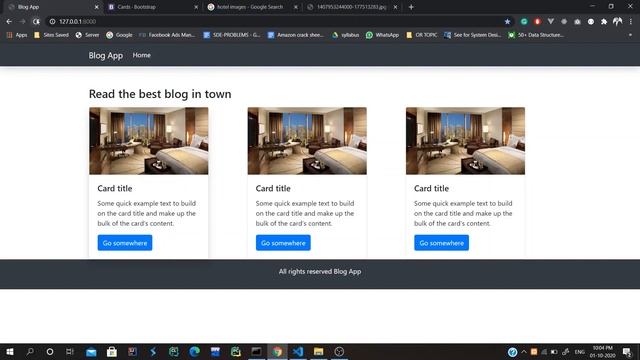
Task: Click the ENG language indicator
Action: (x=579, y=352)
